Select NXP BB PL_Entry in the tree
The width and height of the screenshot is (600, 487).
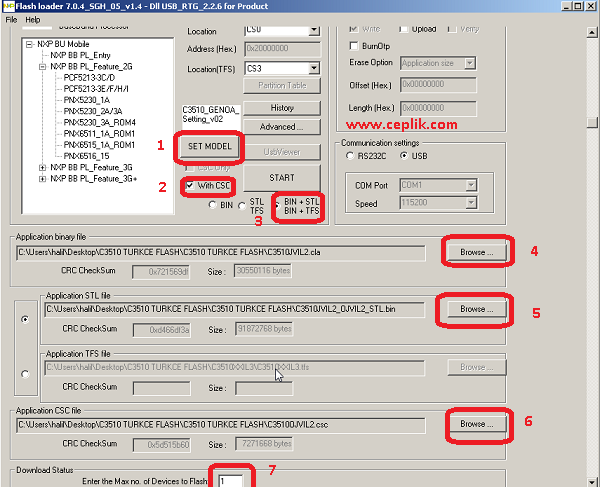80,55
